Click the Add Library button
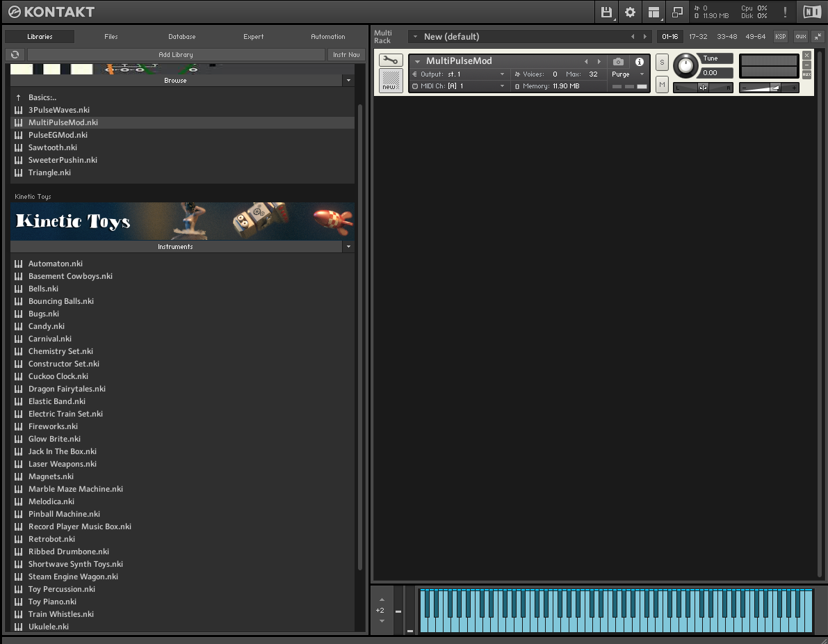Image resolution: width=828 pixels, height=644 pixels. coord(176,54)
